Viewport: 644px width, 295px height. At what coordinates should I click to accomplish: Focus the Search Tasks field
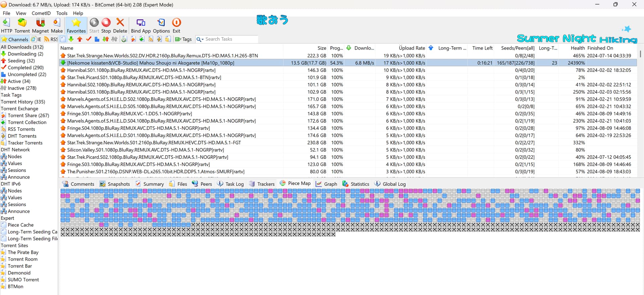coord(231,39)
